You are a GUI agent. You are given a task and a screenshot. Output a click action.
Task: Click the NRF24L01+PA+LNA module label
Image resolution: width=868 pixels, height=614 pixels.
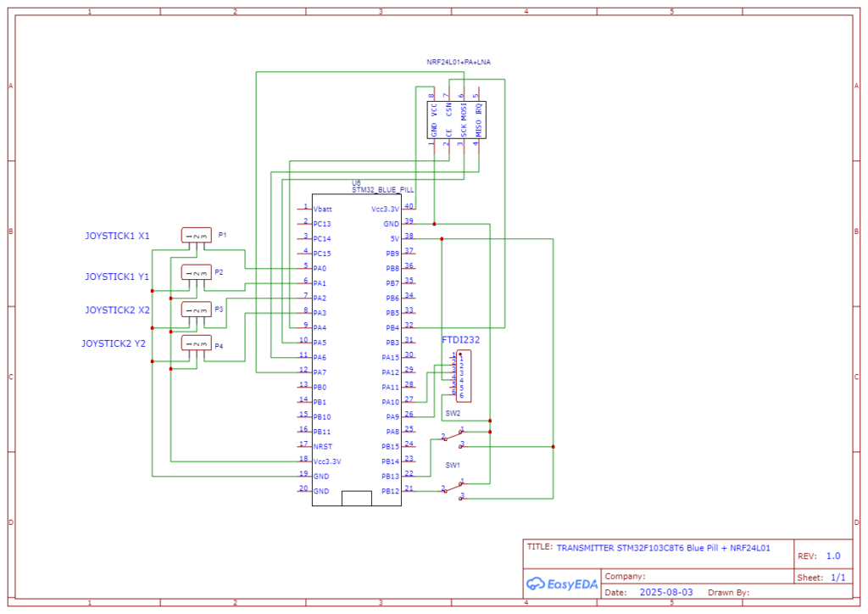459,62
